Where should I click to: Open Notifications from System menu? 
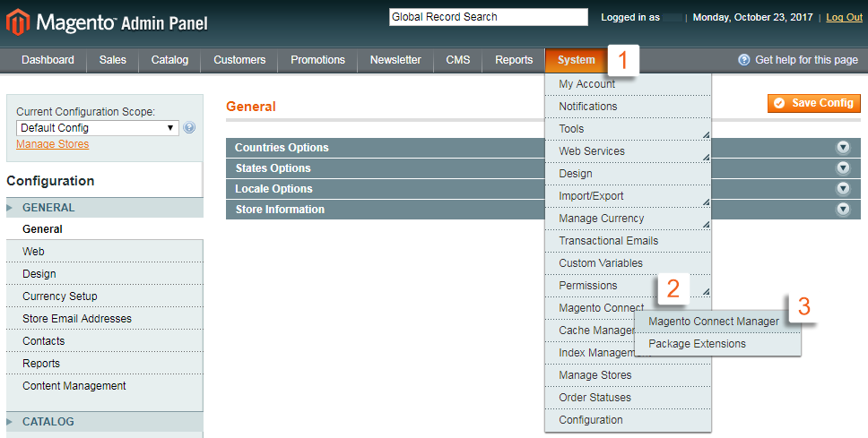[628, 107]
